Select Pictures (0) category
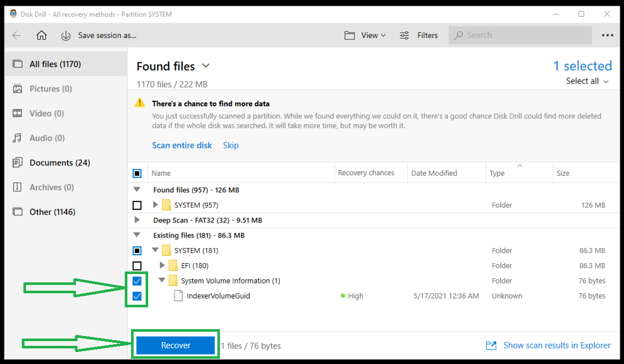Image resolution: width=624 pixels, height=364 pixels. tap(66, 89)
